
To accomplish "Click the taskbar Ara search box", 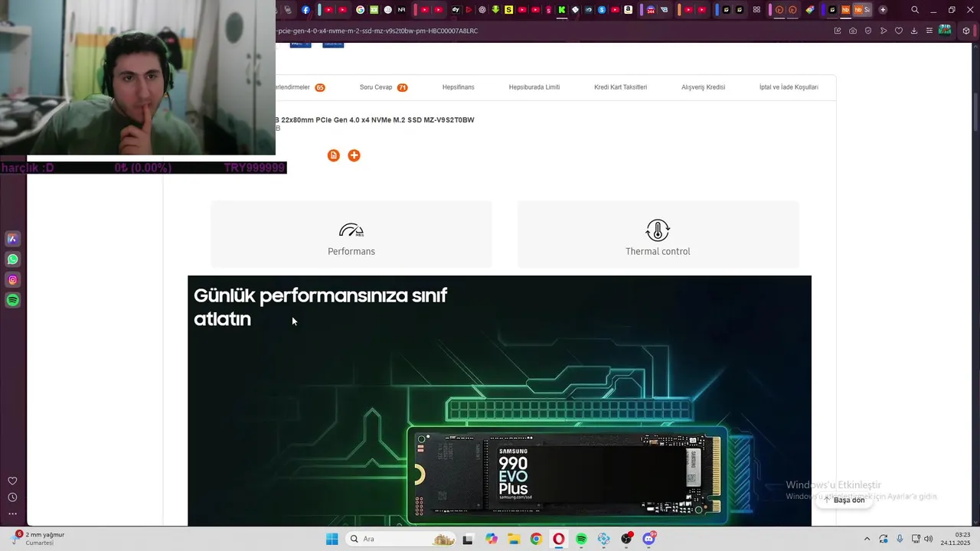I will point(400,539).
